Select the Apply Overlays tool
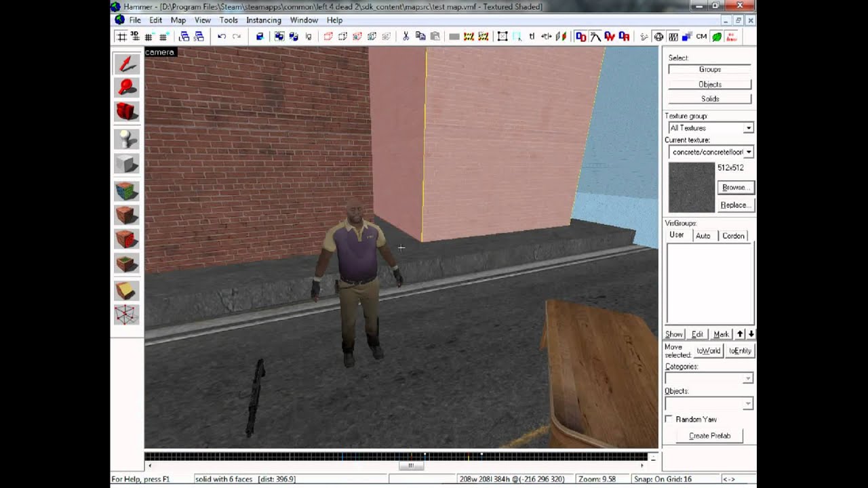 (127, 263)
